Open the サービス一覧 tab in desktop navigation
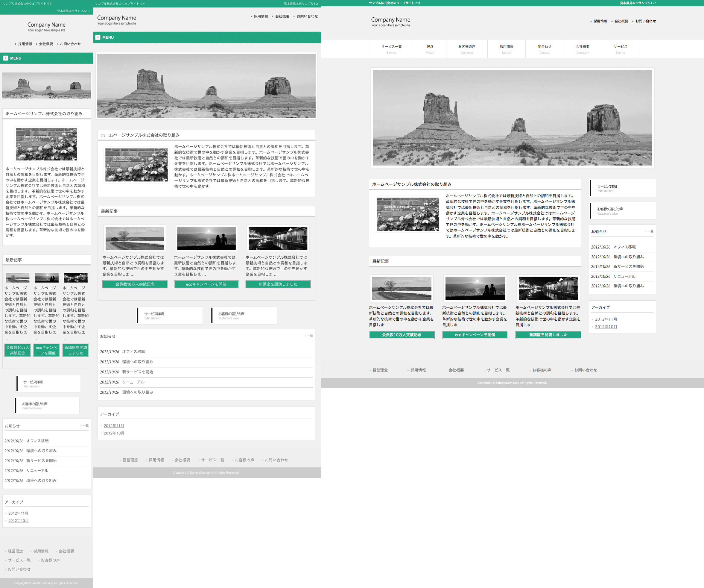 click(391, 49)
